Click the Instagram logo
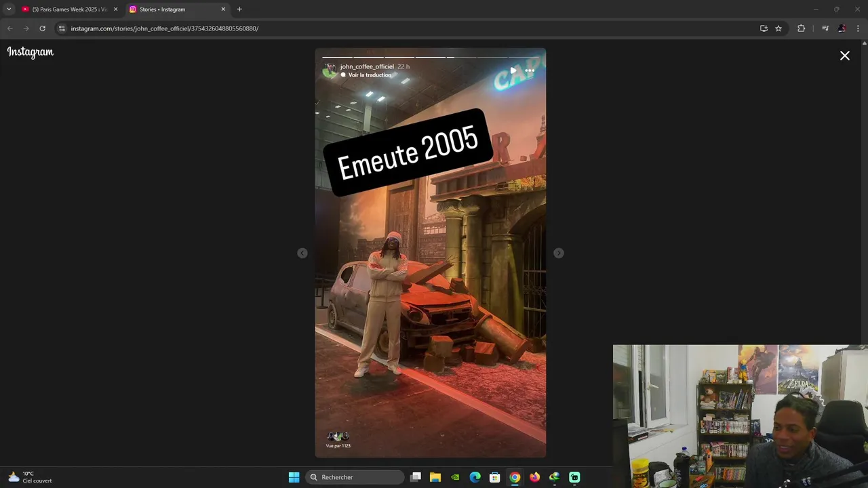 (31, 52)
